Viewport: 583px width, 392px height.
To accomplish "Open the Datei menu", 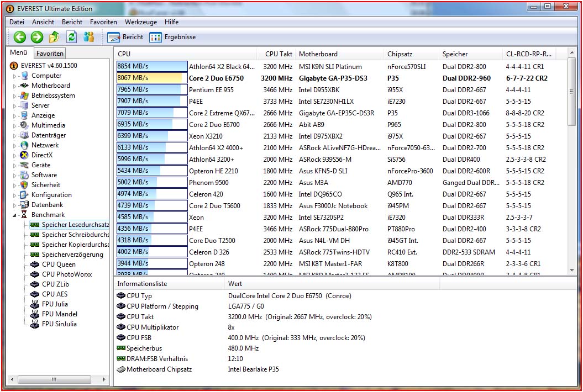I will 17,22.
